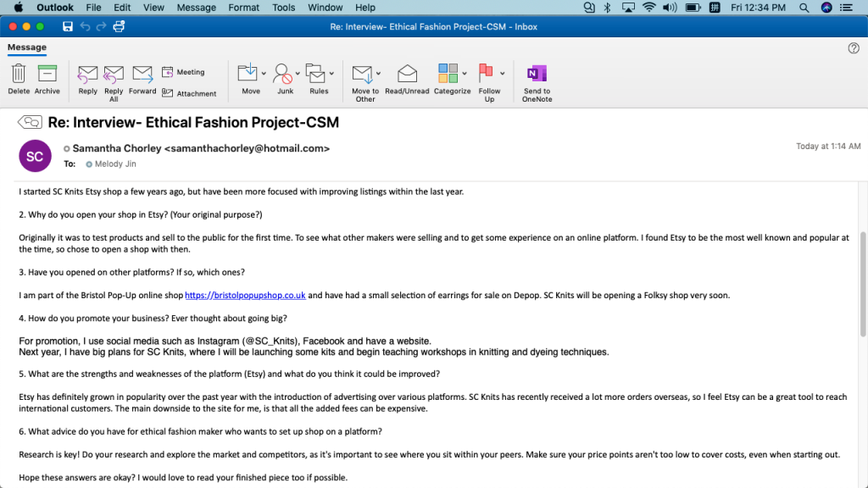
Task: Flag message for Follow Up
Action: click(487, 83)
